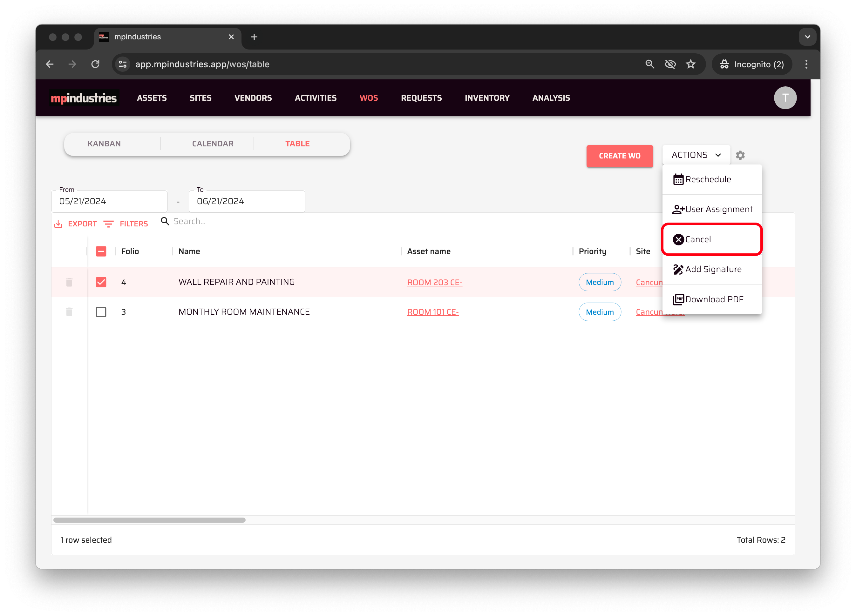Open the From date field
The image size is (856, 616).
click(109, 201)
